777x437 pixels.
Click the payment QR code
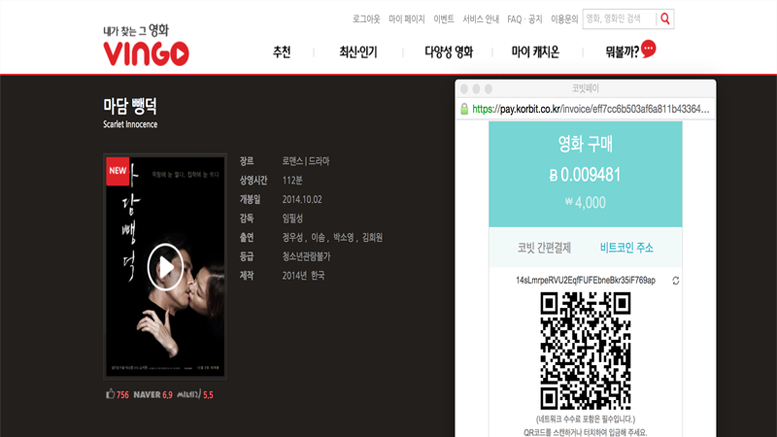point(585,351)
